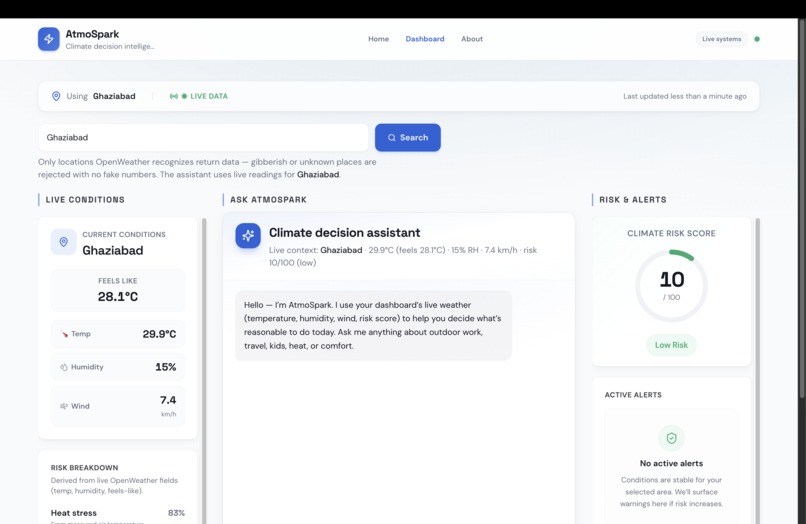Click the pin icon in Current Conditions card
Viewport: 806px width, 524px height.
click(x=64, y=242)
